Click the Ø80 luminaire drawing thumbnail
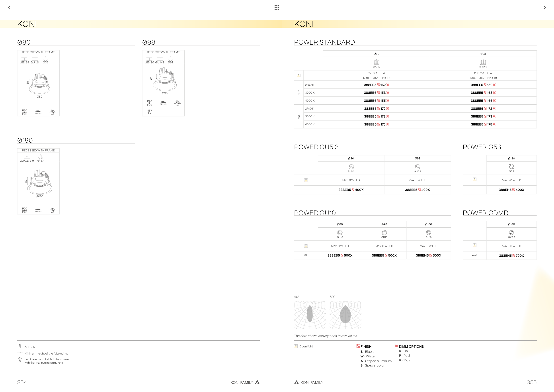 pos(40,84)
